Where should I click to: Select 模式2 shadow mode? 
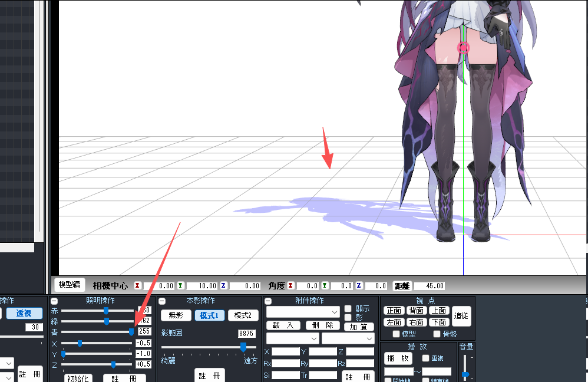point(243,315)
